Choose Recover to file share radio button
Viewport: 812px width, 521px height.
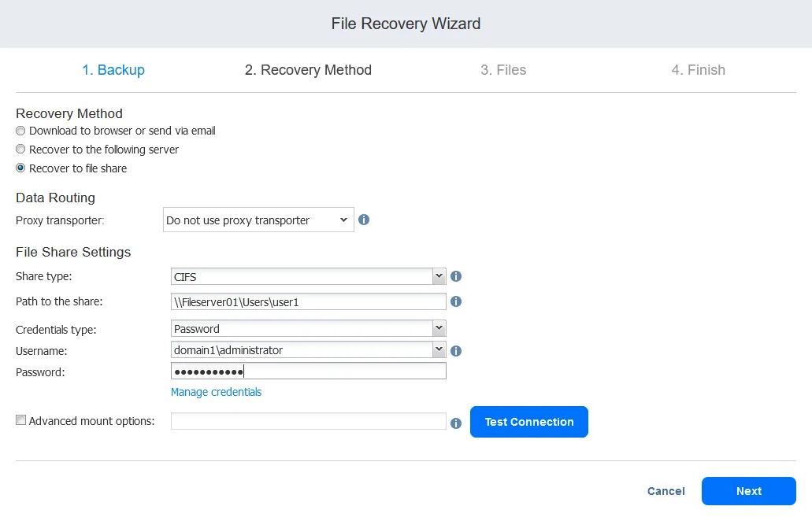(x=21, y=168)
